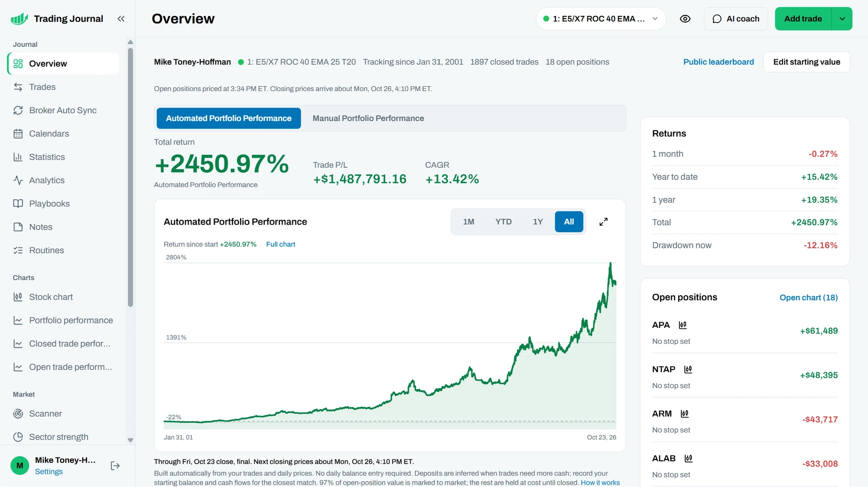Open Trades from the sidebar
868x487 pixels.
pyautogui.click(x=63, y=87)
